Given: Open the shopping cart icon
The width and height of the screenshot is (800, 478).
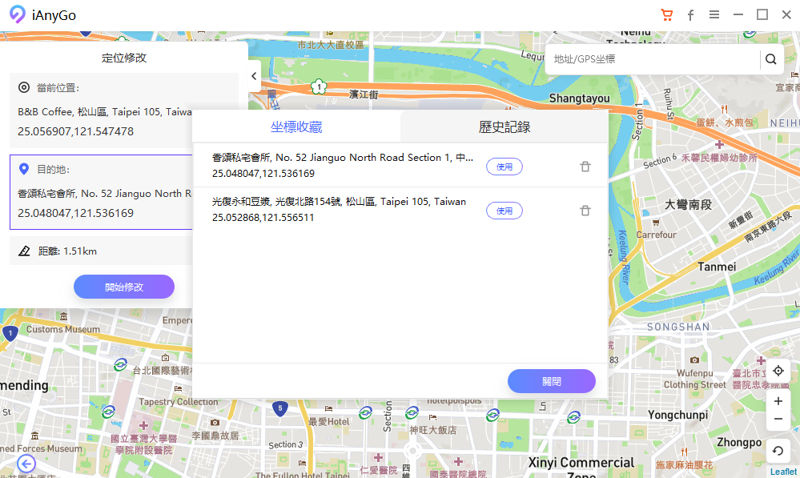Looking at the screenshot, I should click(x=666, y=15).
